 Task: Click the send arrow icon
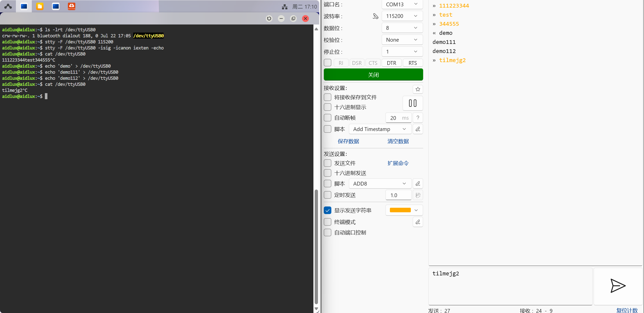pyautogui.click(x=618, y=286)
